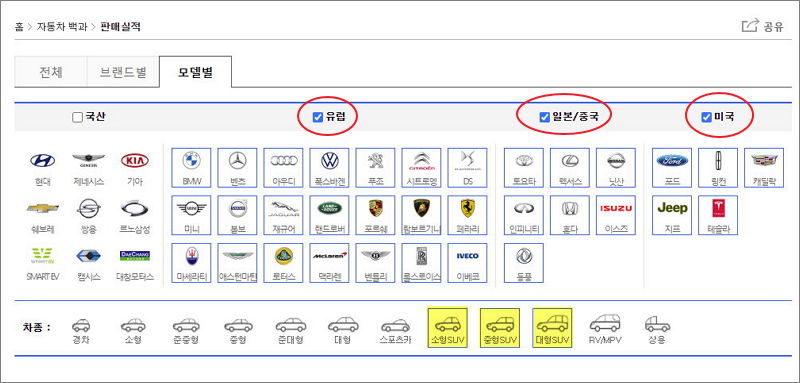Choose the BMW brand tile
The height and width of the screenshot is (383, 800).
click(x=191, y=167)
